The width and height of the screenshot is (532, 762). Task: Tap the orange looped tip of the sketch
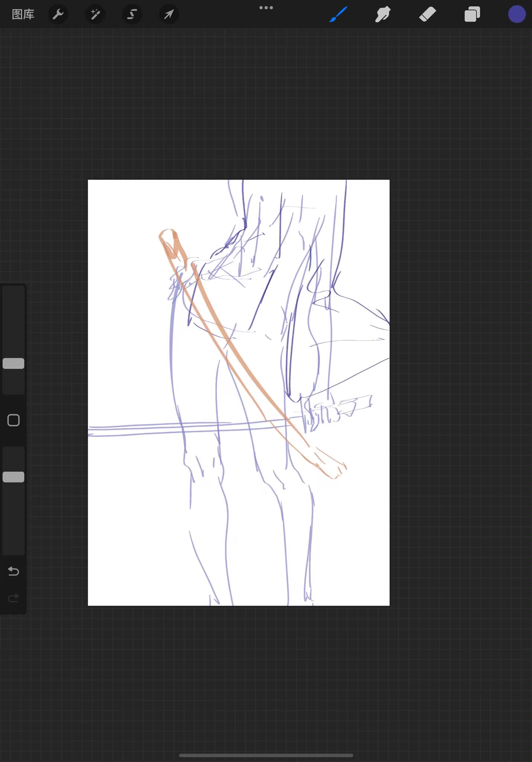pos(169,238)
